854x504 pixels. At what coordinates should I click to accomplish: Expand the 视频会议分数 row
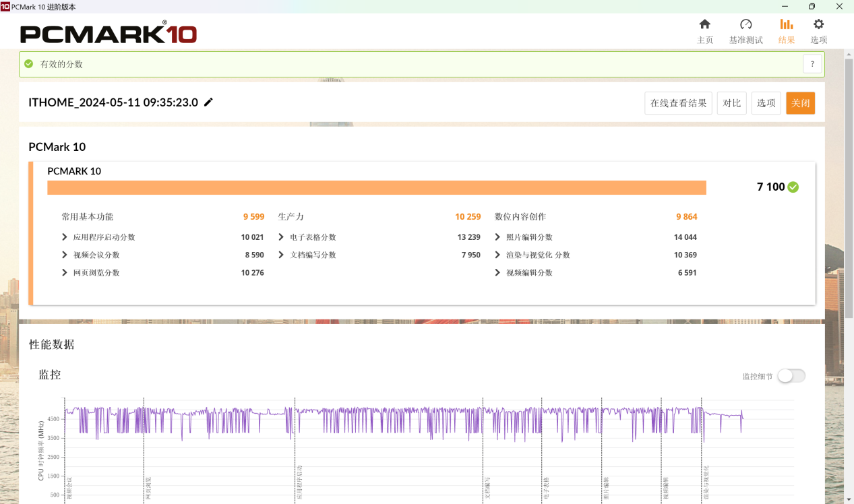[65, 255]
